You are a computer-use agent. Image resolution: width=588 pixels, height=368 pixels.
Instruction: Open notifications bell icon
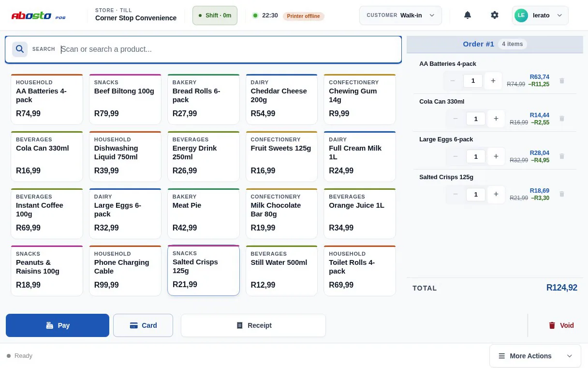pyautogui.click(x=468, y=15)
